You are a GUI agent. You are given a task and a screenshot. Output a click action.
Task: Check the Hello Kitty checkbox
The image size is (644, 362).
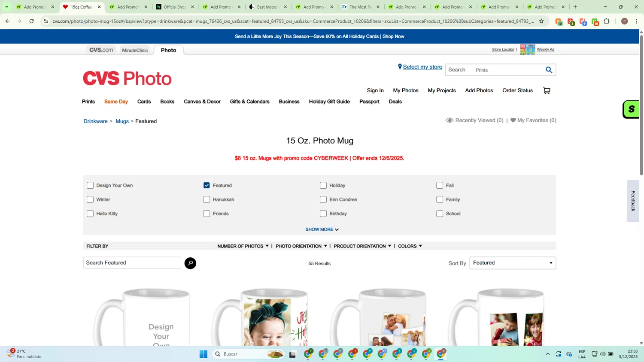pos(90,214)
